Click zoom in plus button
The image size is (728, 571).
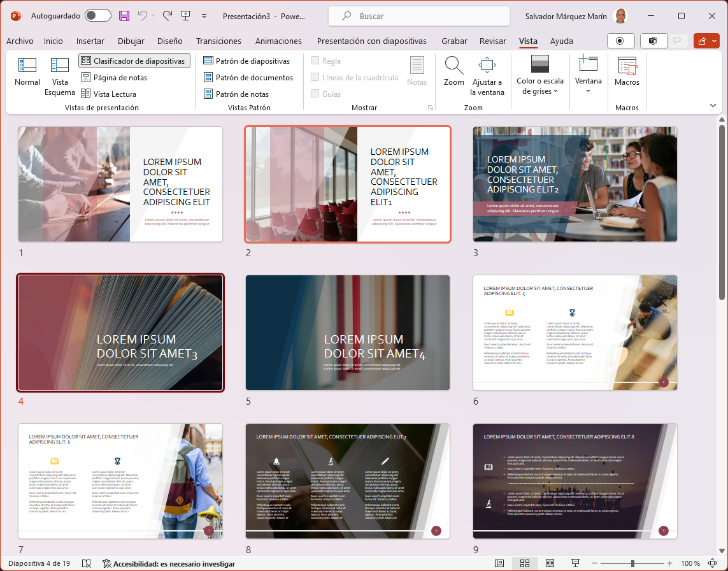coord(669,563)
